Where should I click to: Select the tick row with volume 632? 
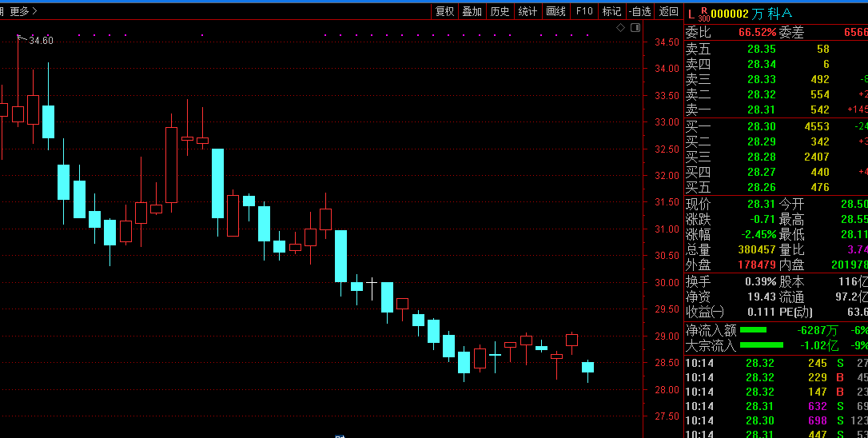776,407
